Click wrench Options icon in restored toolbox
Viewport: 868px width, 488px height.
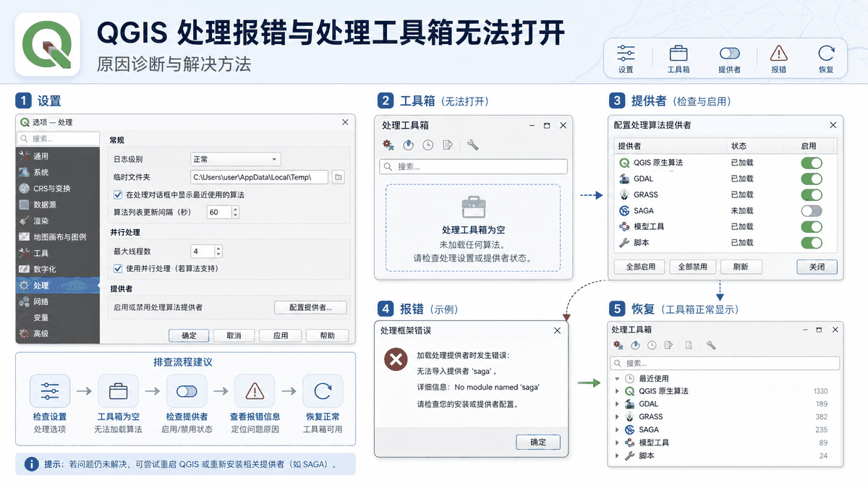click(x=711, y=346)
